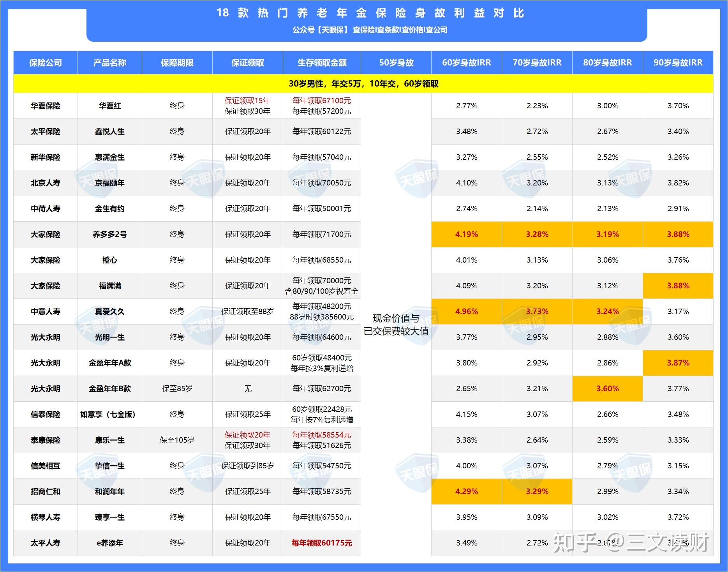Click the 保险公司 column header

pyautogui.click(x=46, y=63)
